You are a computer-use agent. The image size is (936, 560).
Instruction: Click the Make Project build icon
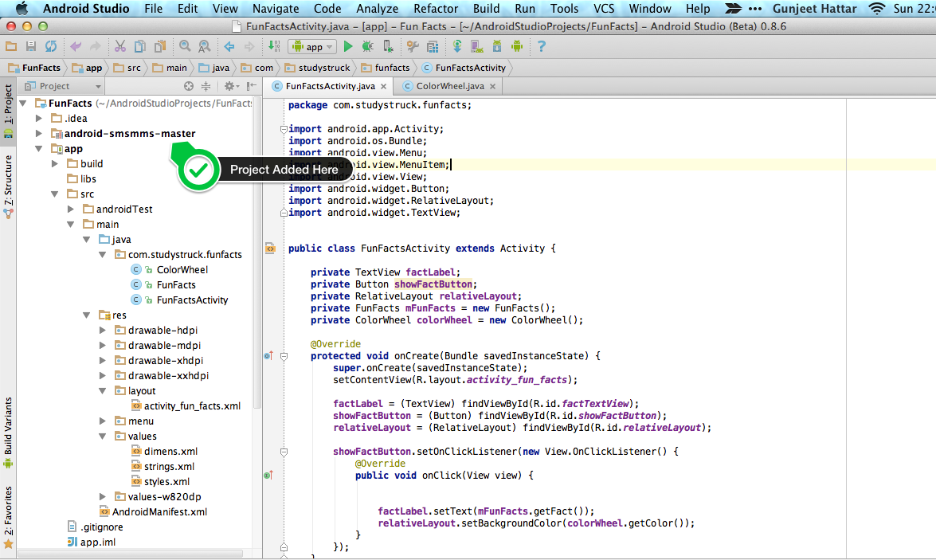[274, 47]
